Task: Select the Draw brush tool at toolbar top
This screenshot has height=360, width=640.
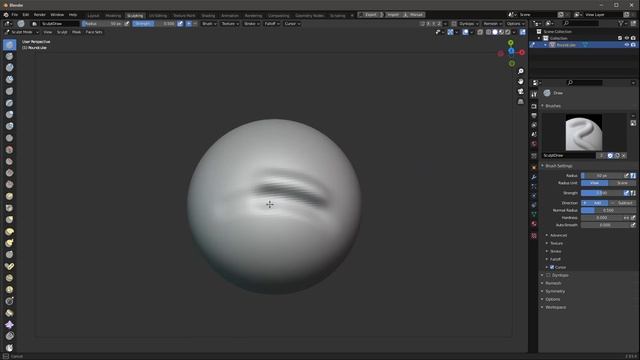Action: [x=9, y=44]
